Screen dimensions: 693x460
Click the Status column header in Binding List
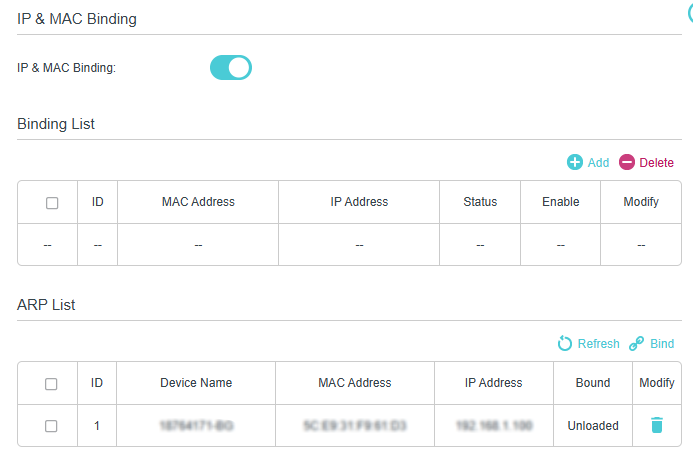coord(480,202)
